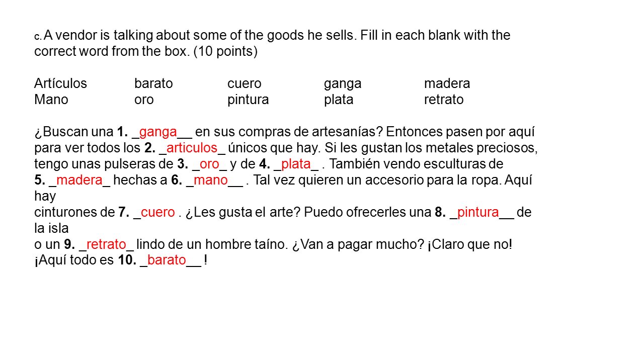This screenshot has height=362, width=644.
Task: Click the red answer 'ganga' in blank 1
Action: [x=158, y=133]
